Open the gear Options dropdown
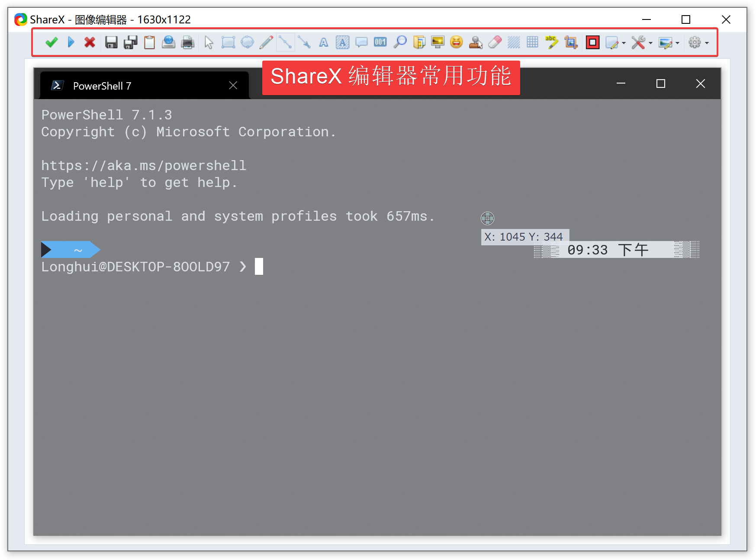756x560 pixels. [698, 42]
